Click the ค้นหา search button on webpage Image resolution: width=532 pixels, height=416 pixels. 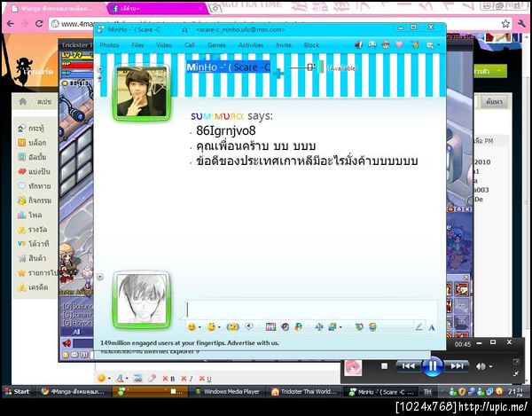pyautogui.click(x=494, y=102)
